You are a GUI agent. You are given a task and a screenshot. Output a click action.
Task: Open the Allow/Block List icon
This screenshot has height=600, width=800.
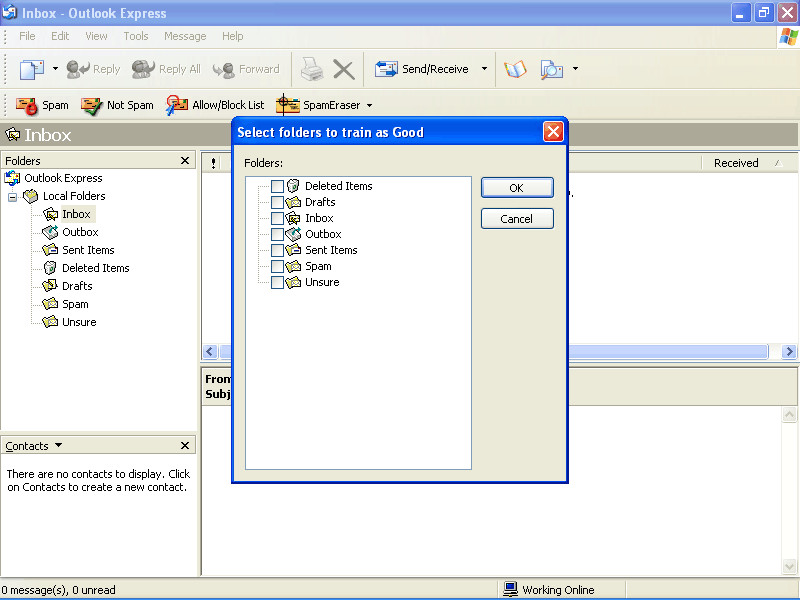(x=177, y=105)
